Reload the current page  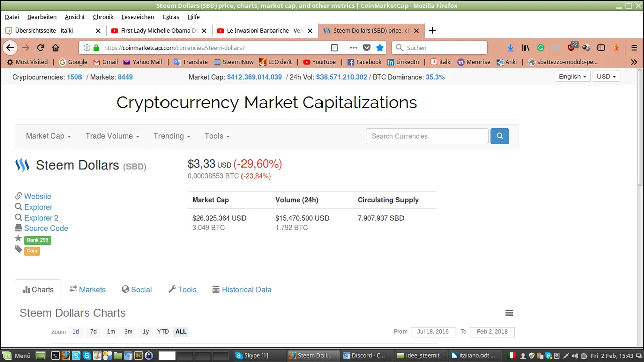click(x=41, y=48)
